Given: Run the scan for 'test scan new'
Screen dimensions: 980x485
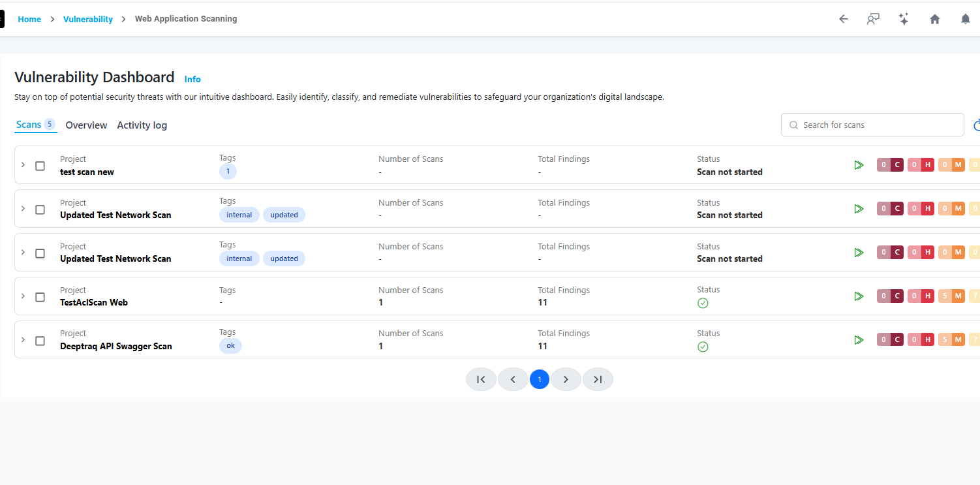Looking at the screenshot, I should pyautogui.click(x=859, y=164).
